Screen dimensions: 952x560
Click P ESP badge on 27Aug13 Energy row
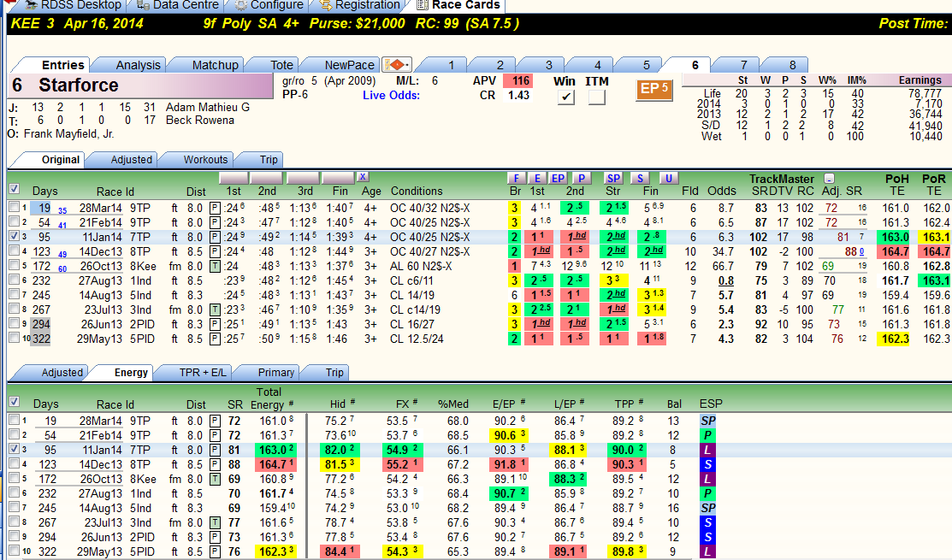click(708, 493)
